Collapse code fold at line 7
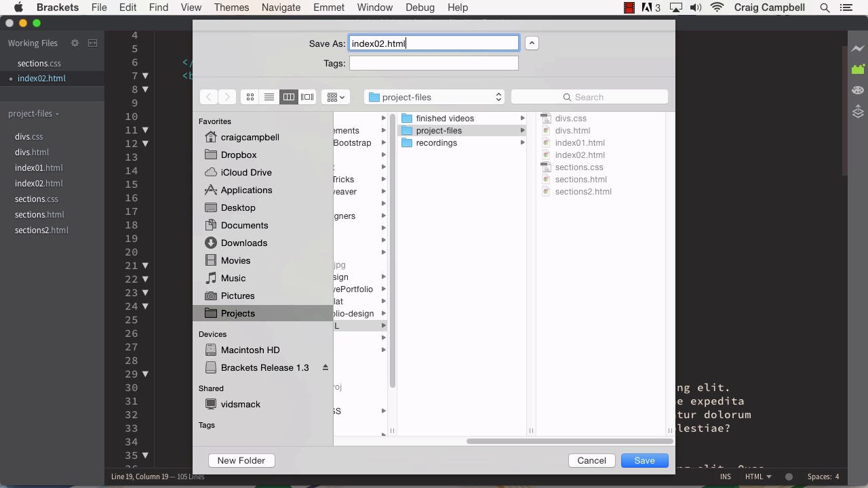This screenshot has height=488, width=868. tap(145, 76)
